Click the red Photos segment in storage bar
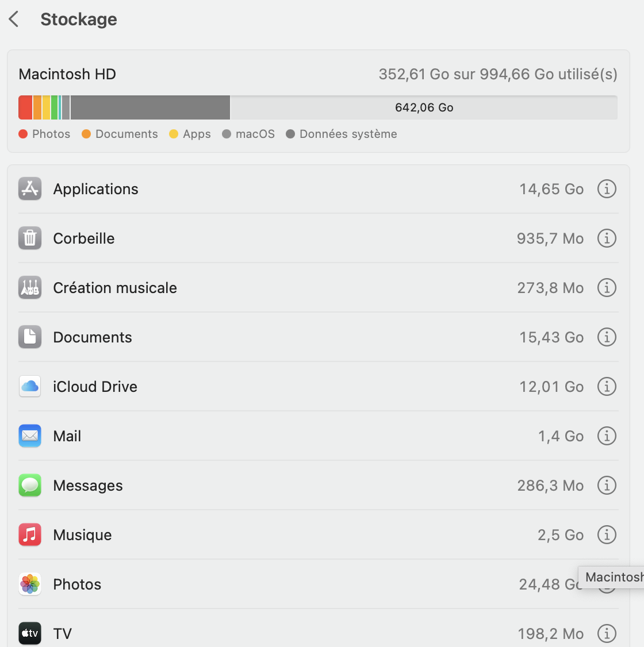Screen dimensions: 644x647 click(x=25, y=107)
